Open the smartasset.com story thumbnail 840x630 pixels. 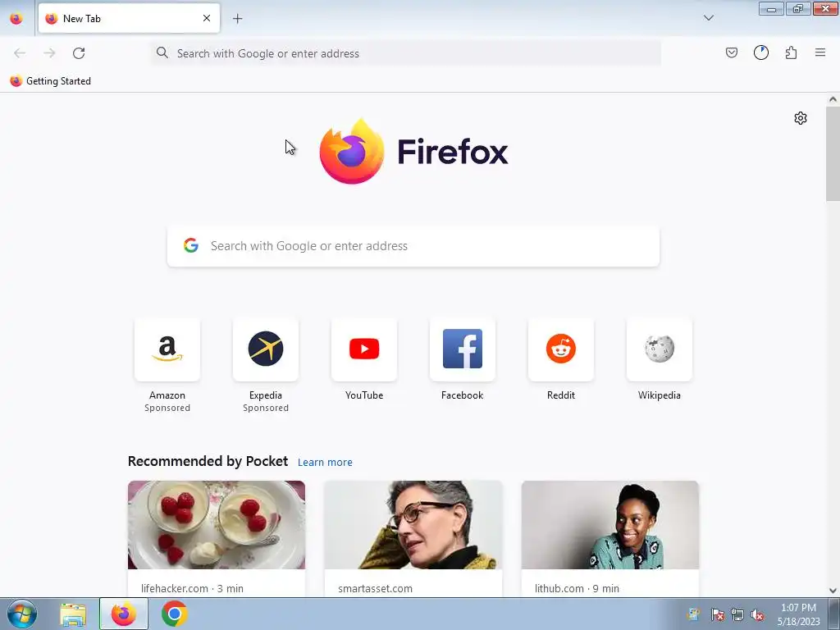coord(413,525)
